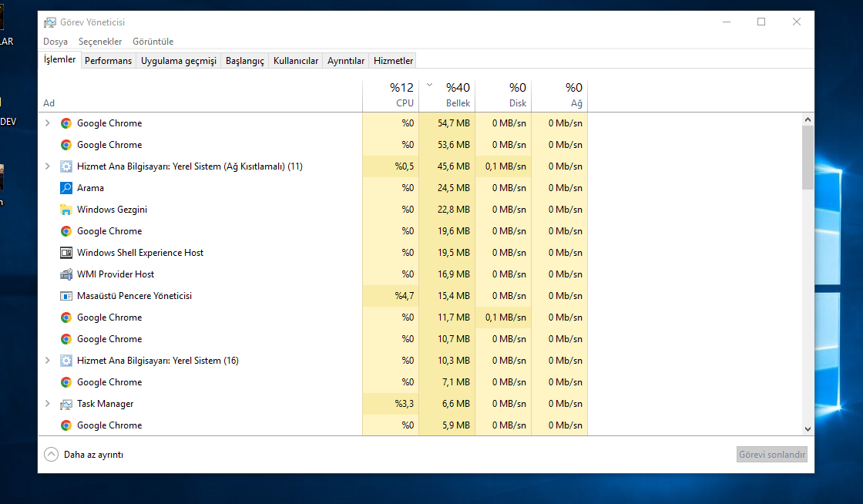Open the Görüntüle menu
This screenshot has width=863, height=504.
coord(153,42)
